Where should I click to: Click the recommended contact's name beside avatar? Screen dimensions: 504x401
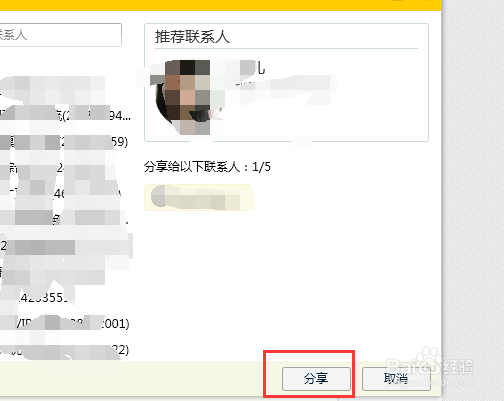[252, 68]
